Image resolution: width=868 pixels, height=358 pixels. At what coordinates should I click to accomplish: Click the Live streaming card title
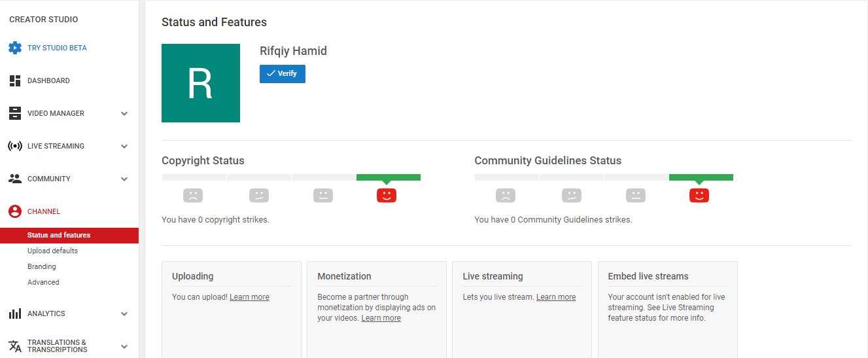[493, 276]
